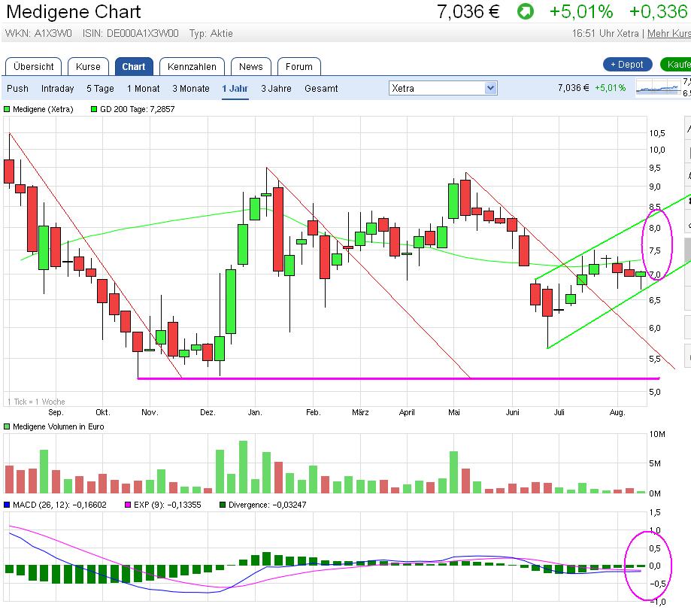The image size is (691, 616).
Task: Click the WKN: A1X3W0 text
Action: (38, 34)
